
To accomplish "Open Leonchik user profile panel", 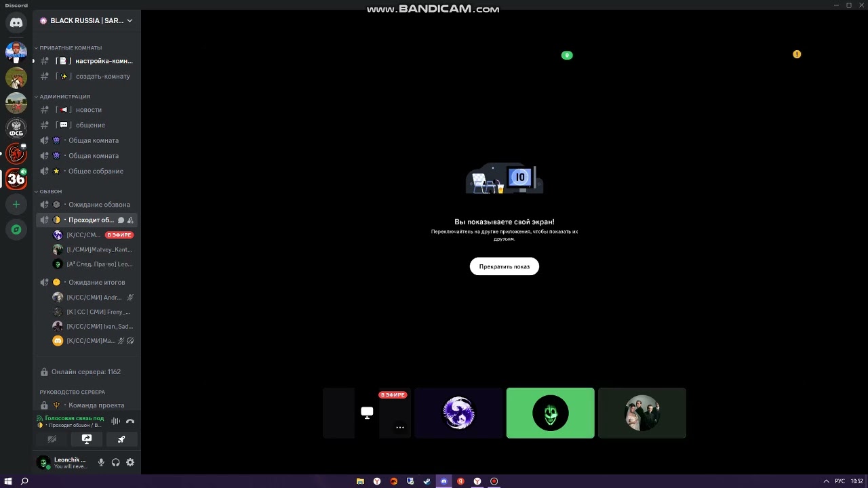I will coord(63,462).
